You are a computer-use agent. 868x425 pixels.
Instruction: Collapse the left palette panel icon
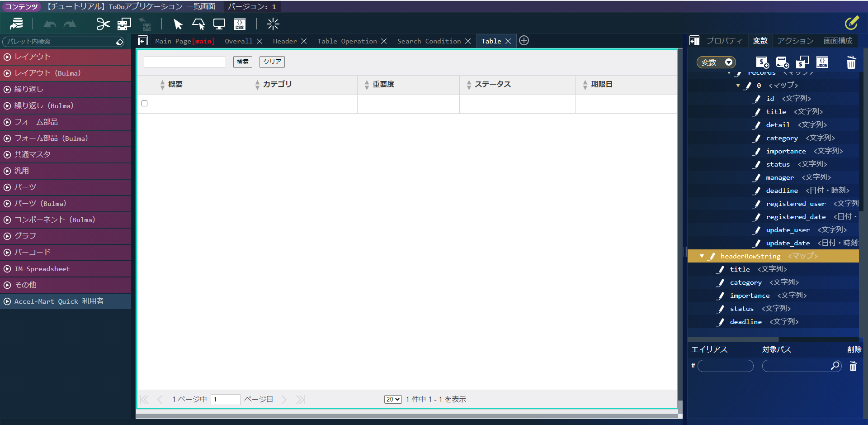[143, 41]
